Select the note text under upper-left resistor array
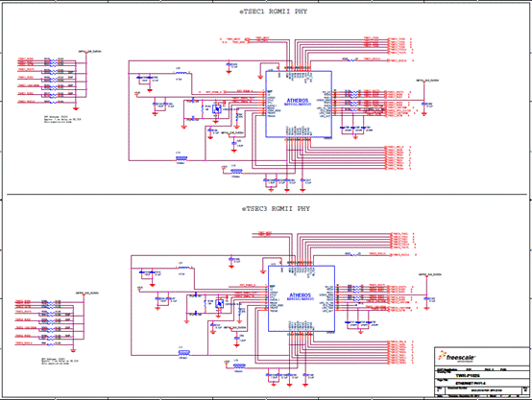The image size is (532, 400). pos(58,119)
